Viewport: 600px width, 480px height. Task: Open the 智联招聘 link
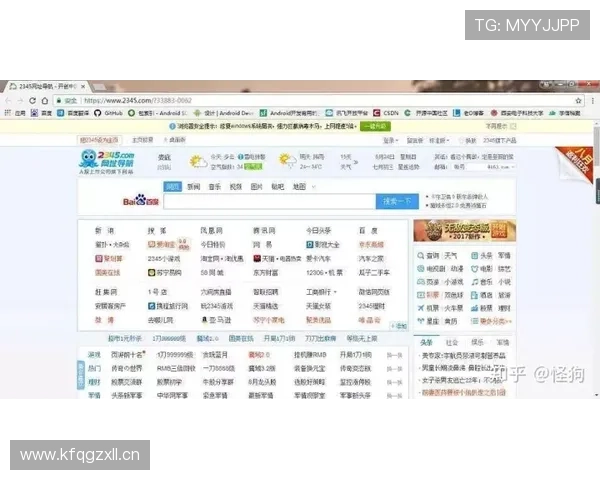[266, 292]
